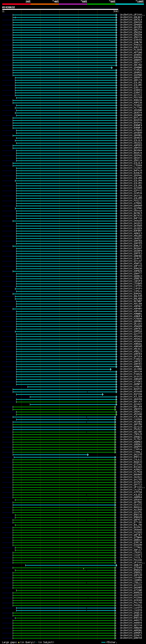Image resolution: width=146 pixels, height=644 pixels.
Task: Select hit label UniRef100_B1PID4
Action: 131,394
